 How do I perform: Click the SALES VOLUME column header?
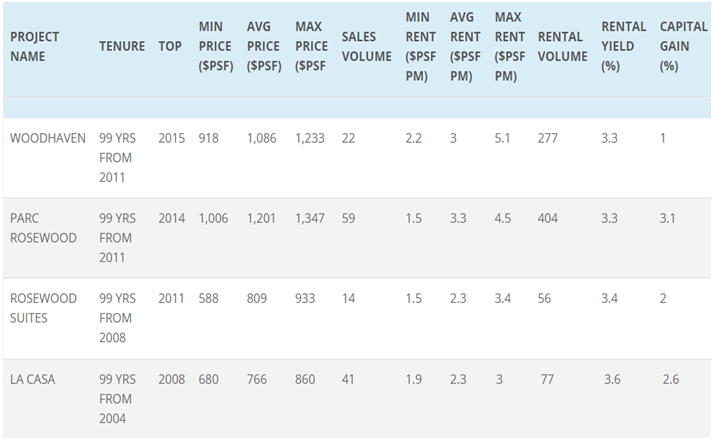(x=367, y=46)
